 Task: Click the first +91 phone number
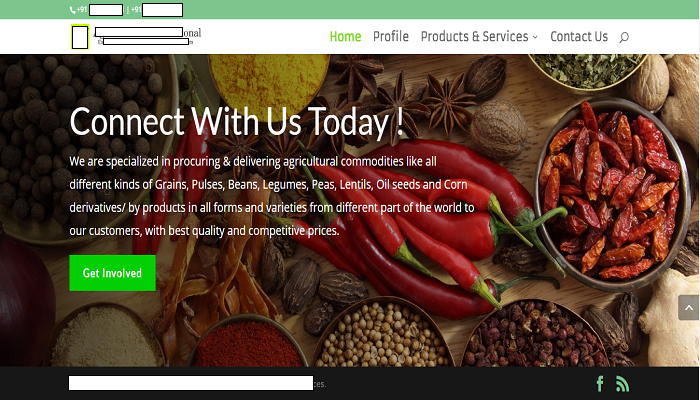point(100,10)
